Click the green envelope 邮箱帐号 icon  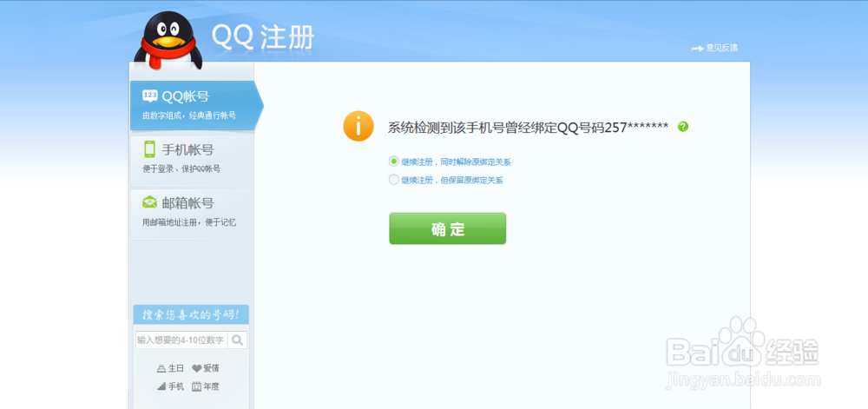150,202
